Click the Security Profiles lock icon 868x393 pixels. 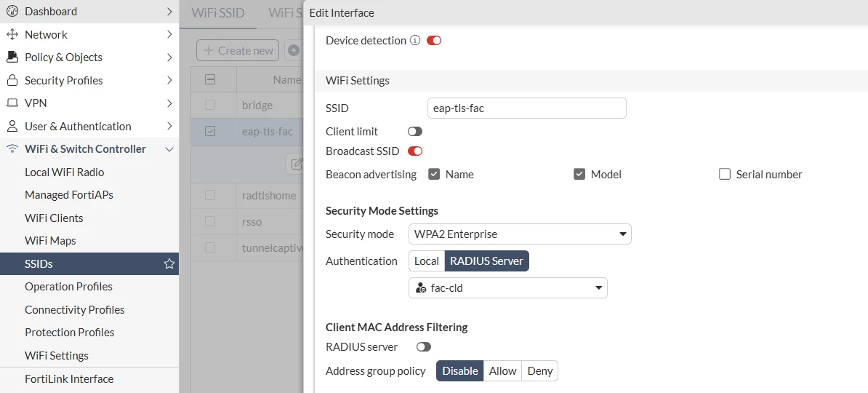[x=12, y=80]
